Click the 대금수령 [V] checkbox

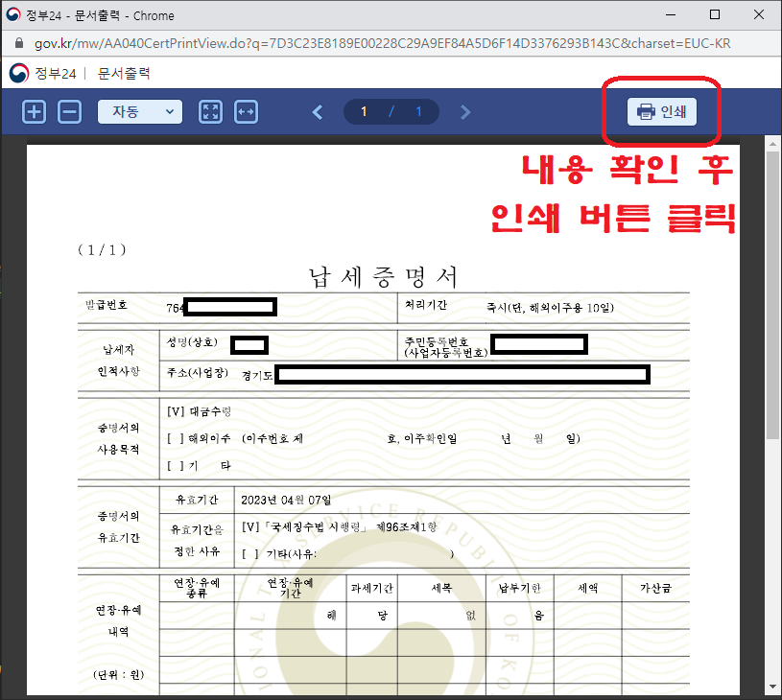[x=176, y=411]
